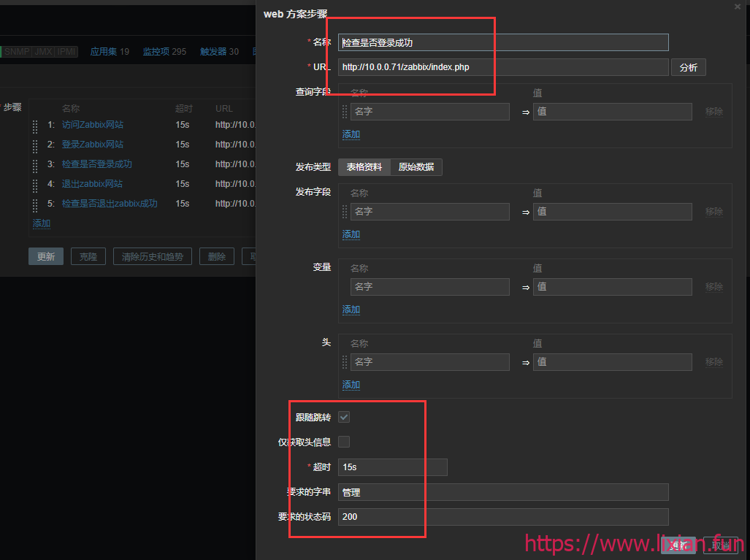Close the web 方案步骤 dialog
This screenshot has width=750, height=560.
[x=738, y=7]
